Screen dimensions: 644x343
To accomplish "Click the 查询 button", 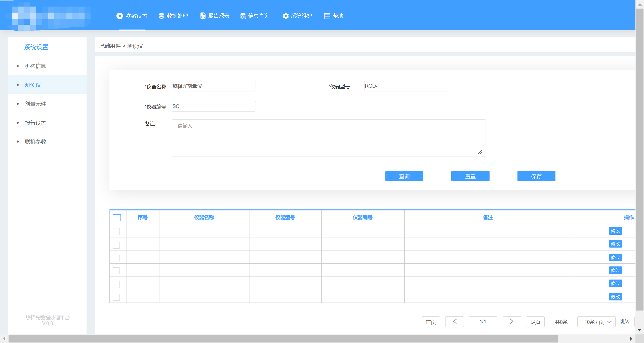I will [x=404, y=176].
